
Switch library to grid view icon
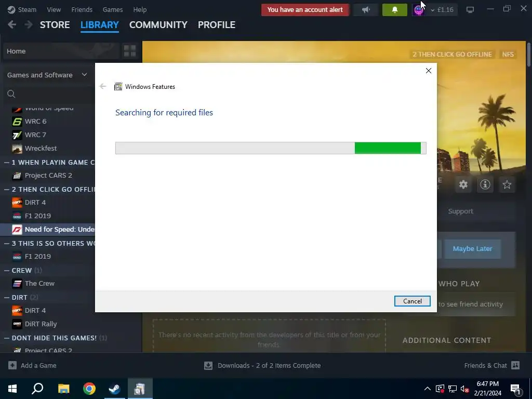pos(130,51)
